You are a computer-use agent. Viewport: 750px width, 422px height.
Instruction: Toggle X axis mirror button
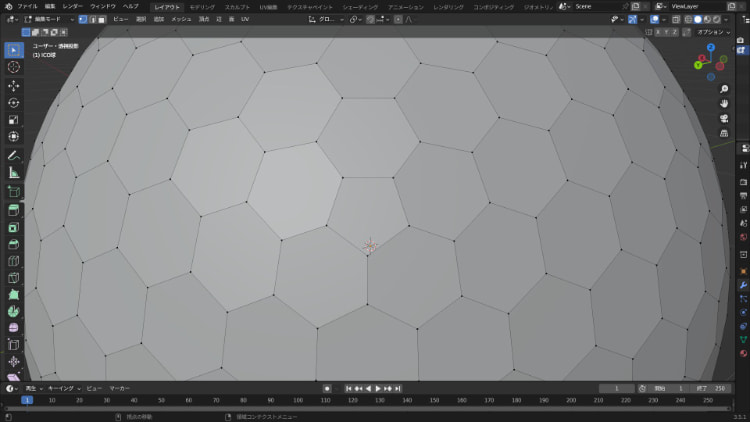[658, 32]
